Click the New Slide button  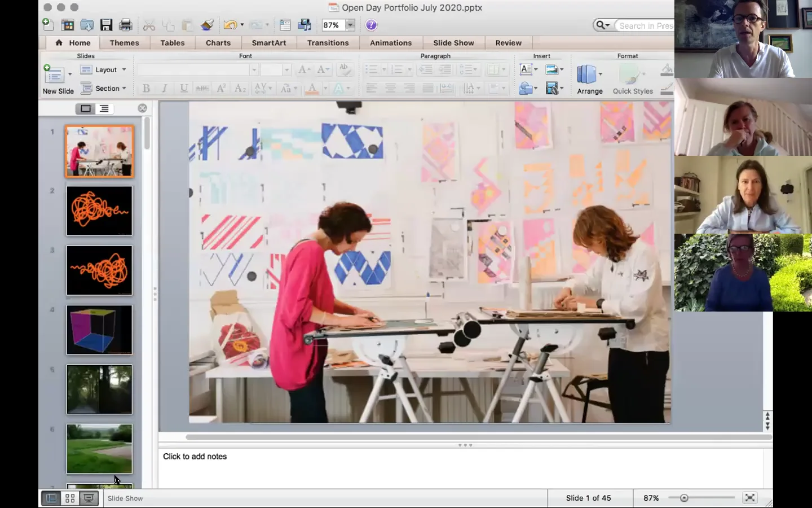(56, 80)
